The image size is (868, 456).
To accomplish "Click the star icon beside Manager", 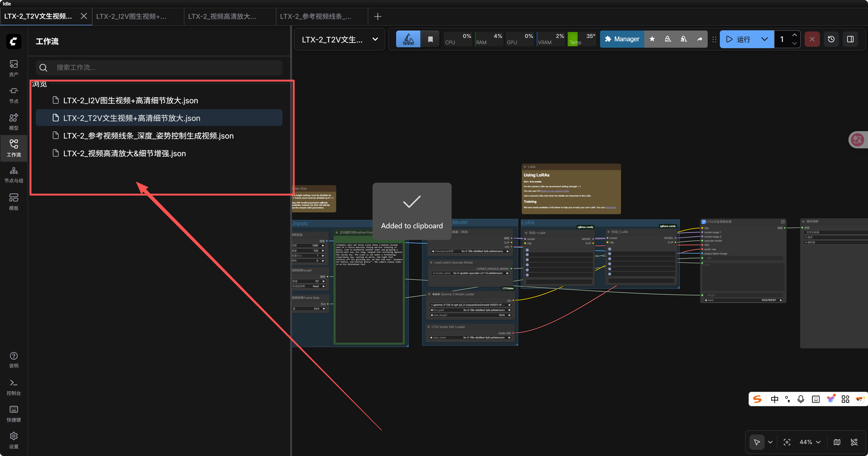I will (652, 39).
